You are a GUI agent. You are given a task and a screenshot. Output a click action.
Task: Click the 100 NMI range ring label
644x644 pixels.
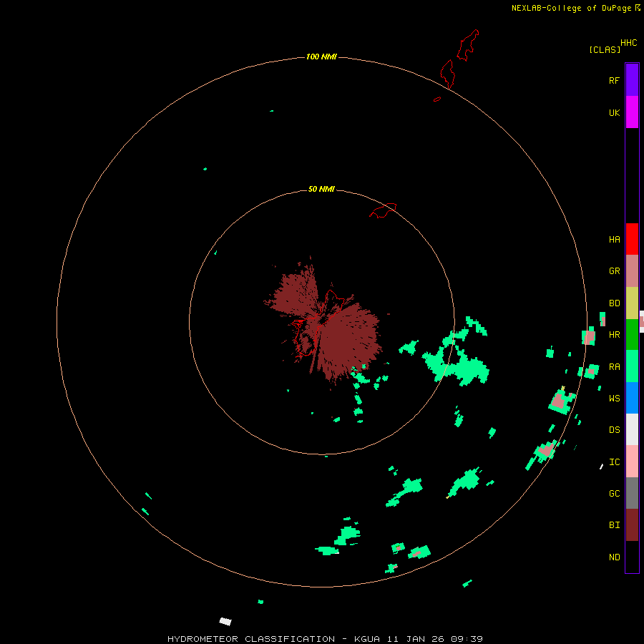tap(321, 57)
